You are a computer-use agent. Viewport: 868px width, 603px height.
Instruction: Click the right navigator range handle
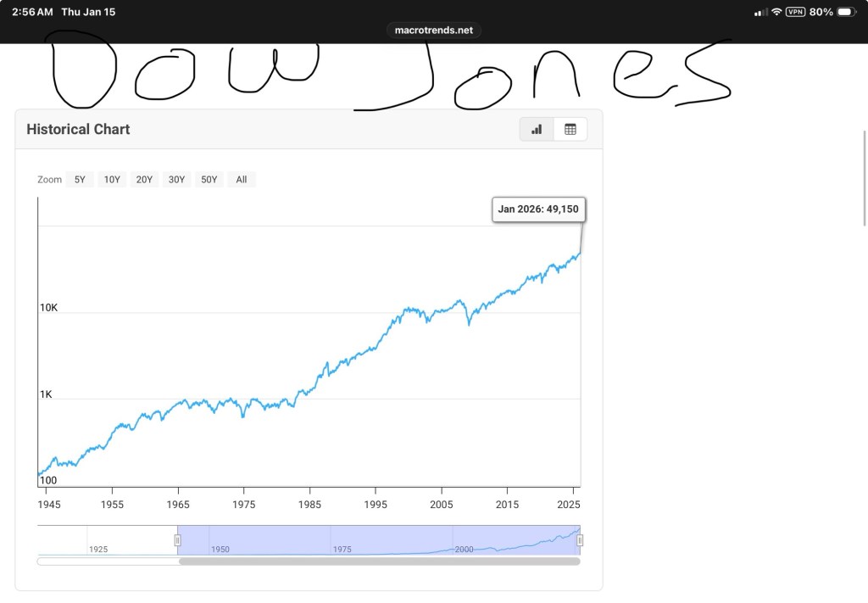point(580,540)
